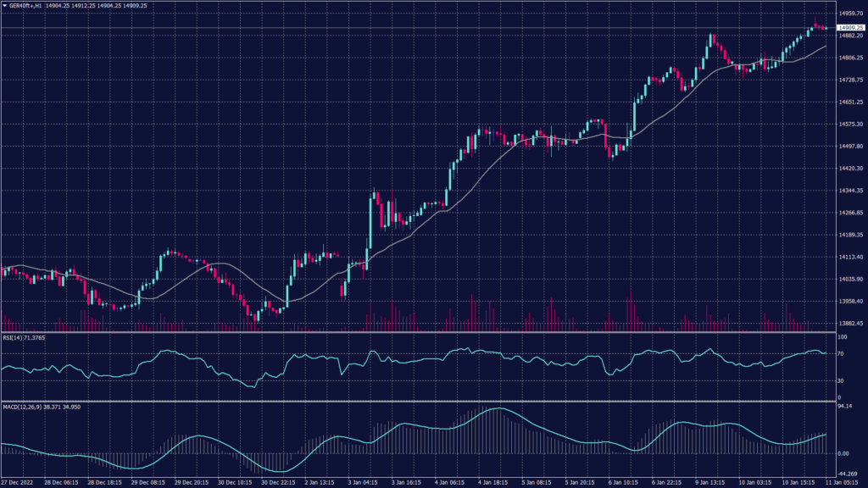Click the triangle arrow beside GER40ft+ symbol
Viewport: 868px width, 488px height.
click(5, 5)
